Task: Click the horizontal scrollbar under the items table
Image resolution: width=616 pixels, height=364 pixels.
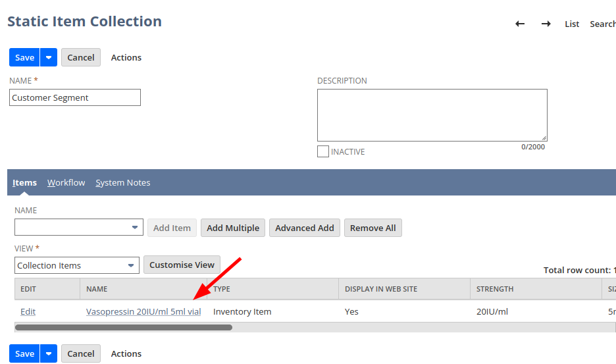Action: [124, 327]
